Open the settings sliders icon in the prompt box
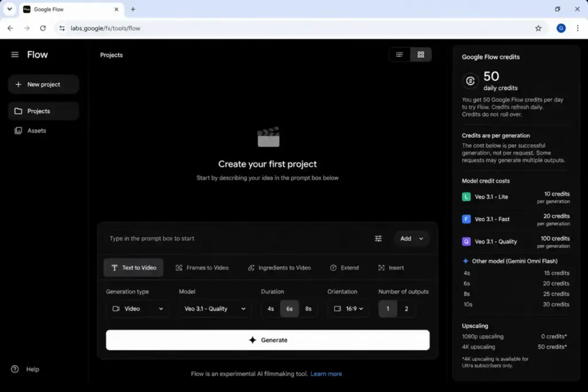588x392 pixels. 378,238
